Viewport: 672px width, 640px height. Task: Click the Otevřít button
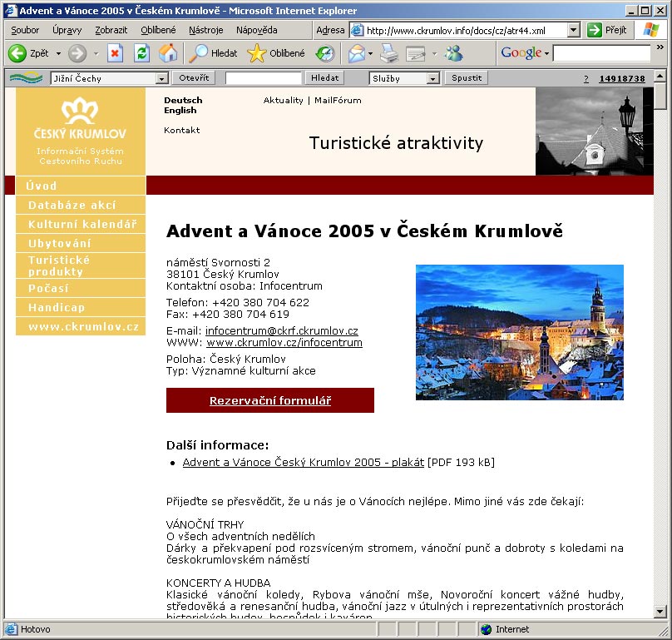pos(194,77)
